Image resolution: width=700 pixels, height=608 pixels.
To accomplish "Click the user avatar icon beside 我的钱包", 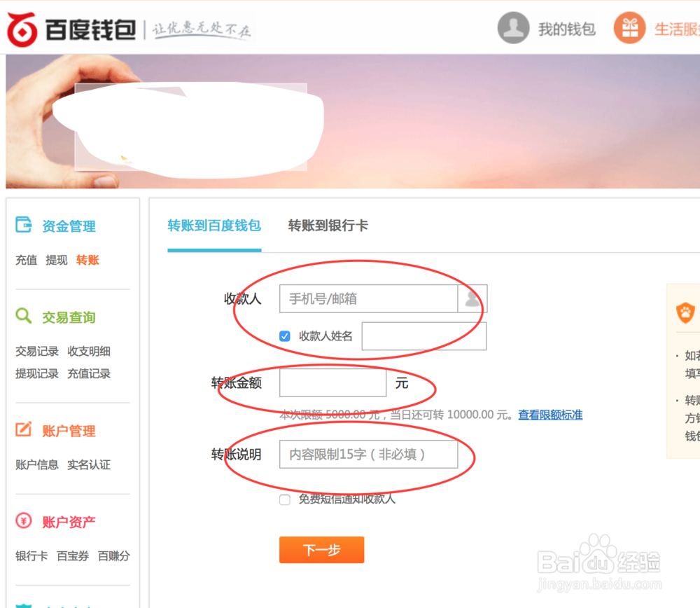I will coord(513,28).
